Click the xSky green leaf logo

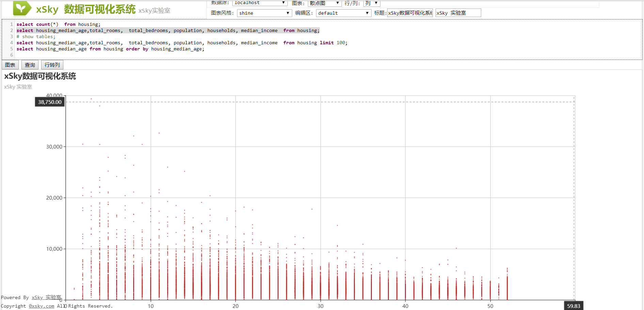[x=22, y=9]
